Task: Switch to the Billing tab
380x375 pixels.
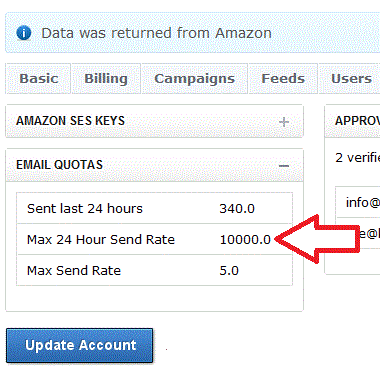Action: 106,79
